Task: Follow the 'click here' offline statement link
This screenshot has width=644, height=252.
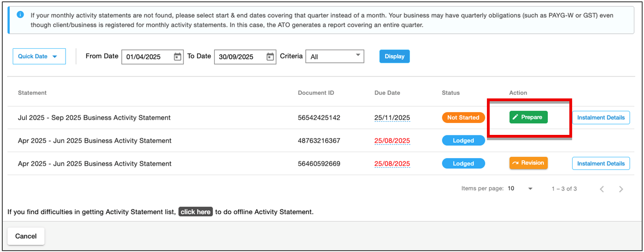Action: pos(195,212)
